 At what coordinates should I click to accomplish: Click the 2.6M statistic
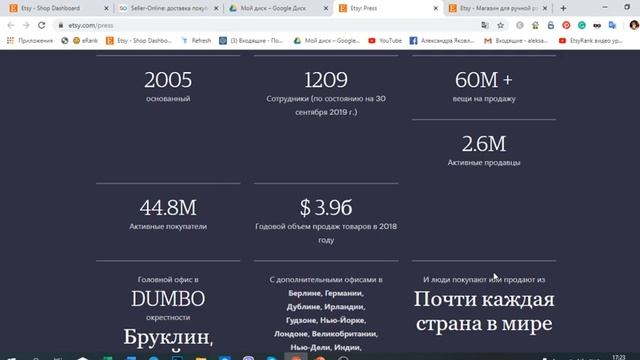(484, 144)
